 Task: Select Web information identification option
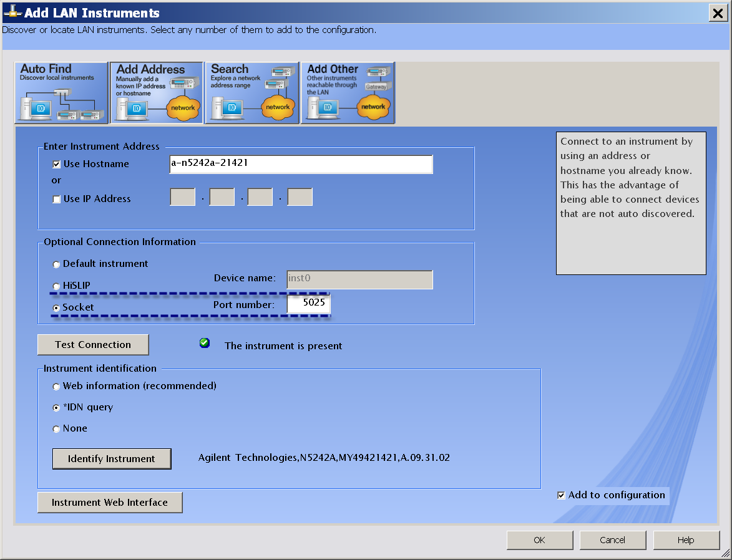click(x=57, y=387)
